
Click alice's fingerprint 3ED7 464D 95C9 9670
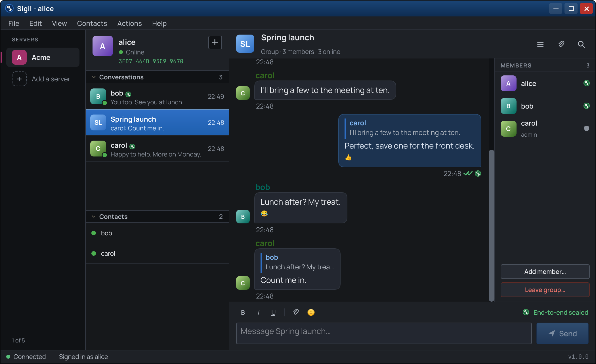[x=151, y=61]
